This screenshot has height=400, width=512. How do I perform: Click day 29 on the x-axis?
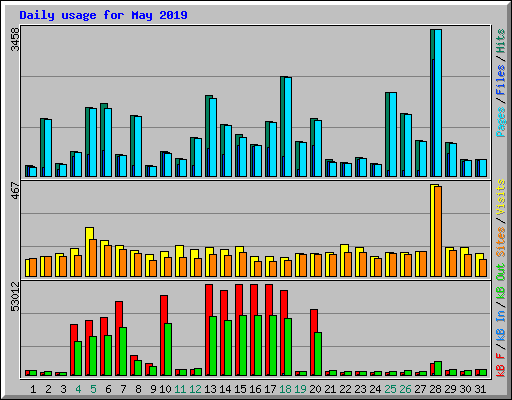pos(450,389)
